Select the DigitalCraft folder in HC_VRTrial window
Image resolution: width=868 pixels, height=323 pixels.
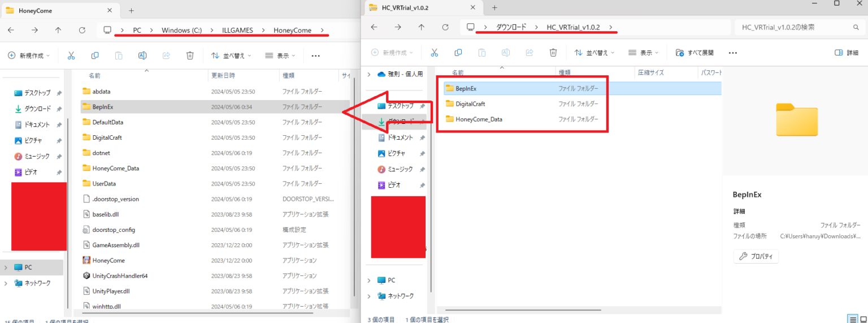click(x=470, y=104)
